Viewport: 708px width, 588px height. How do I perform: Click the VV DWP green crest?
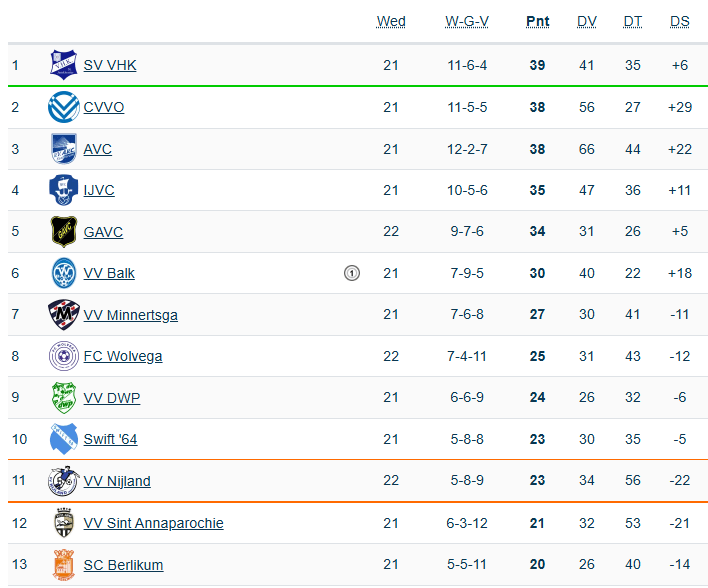pyautogui.click(x=64, y=398)
